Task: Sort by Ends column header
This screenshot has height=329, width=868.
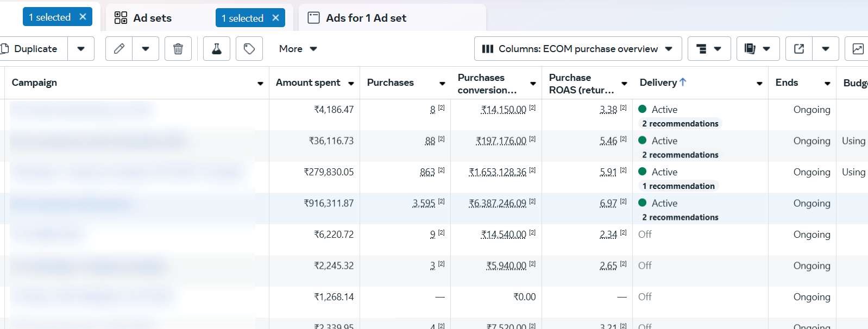Action: point(787,83)
